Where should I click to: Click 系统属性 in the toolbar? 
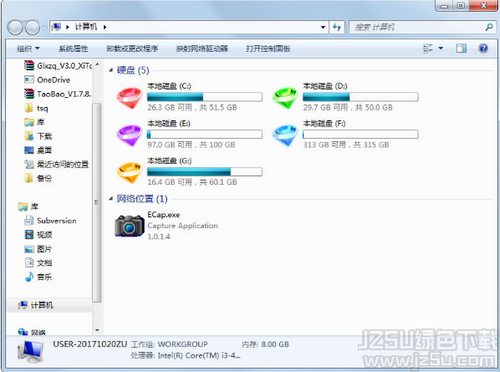pos(73,49)
